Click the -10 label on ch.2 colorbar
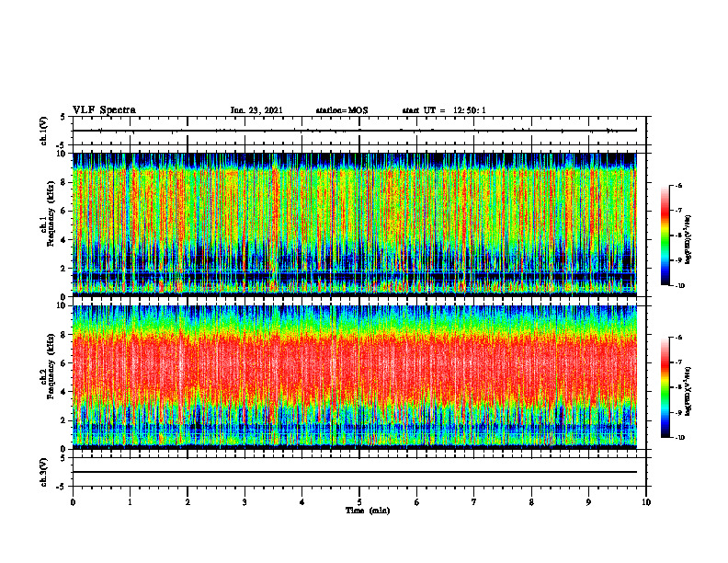 pyautogui.click(x=680, y=438)
